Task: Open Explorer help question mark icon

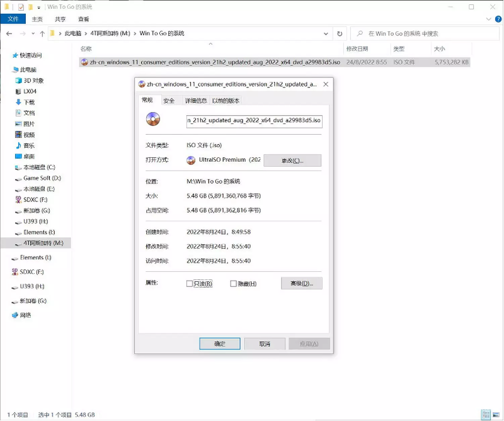Action: coord(498,19)
